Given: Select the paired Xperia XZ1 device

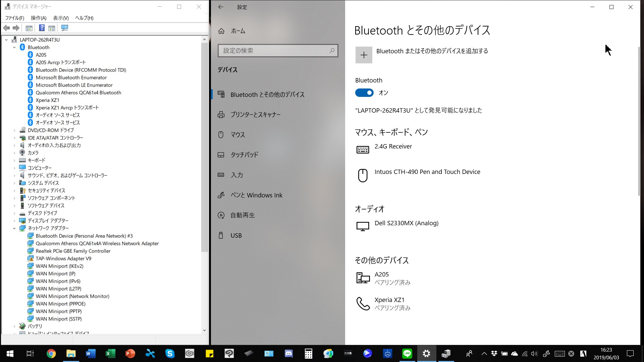Looking at the screenshot, I should coord(389,303).
